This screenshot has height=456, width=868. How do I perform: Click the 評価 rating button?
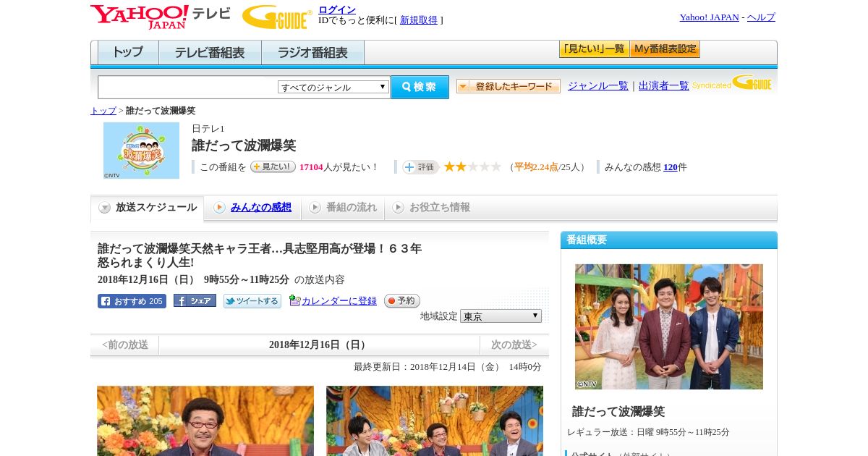click(420, 167)
